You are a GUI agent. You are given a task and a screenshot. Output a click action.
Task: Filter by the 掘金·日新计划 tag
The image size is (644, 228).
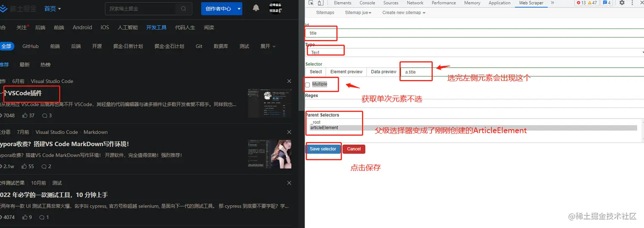pos(128,46)
